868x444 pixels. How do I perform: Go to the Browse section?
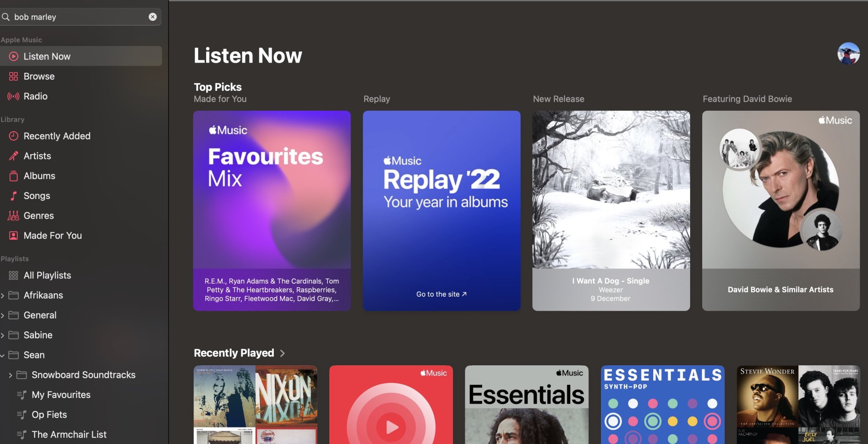[81, 76]
